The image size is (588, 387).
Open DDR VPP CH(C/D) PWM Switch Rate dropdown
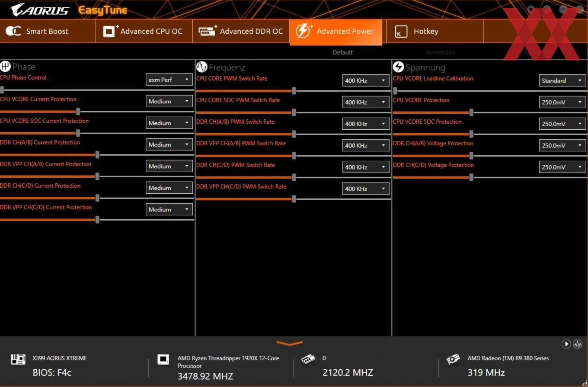pyautogui.click(x=366, y=189)
